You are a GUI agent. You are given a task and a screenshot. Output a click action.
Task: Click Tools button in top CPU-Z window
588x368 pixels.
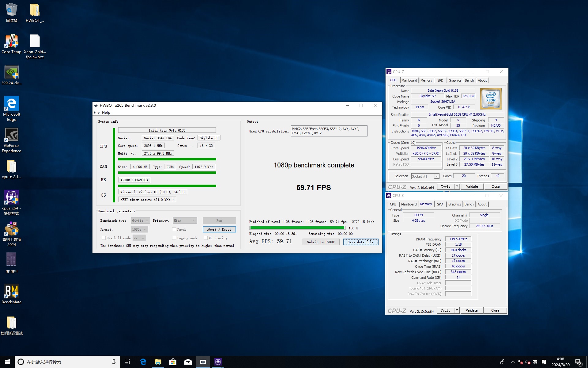446,186
